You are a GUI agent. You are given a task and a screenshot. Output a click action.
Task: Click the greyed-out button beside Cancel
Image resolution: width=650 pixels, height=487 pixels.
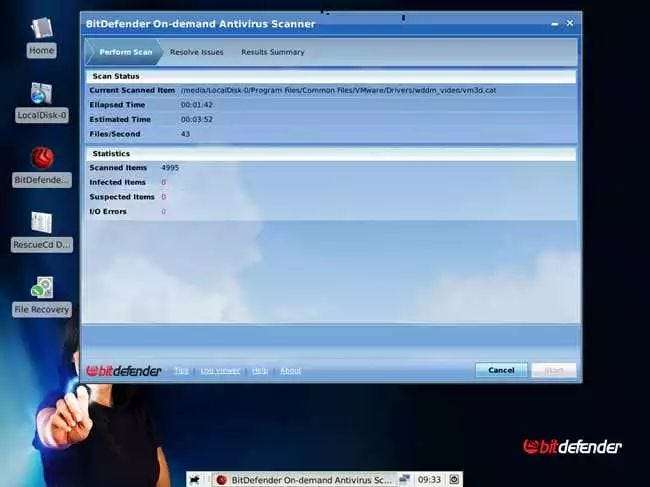(x=554, y=370)
